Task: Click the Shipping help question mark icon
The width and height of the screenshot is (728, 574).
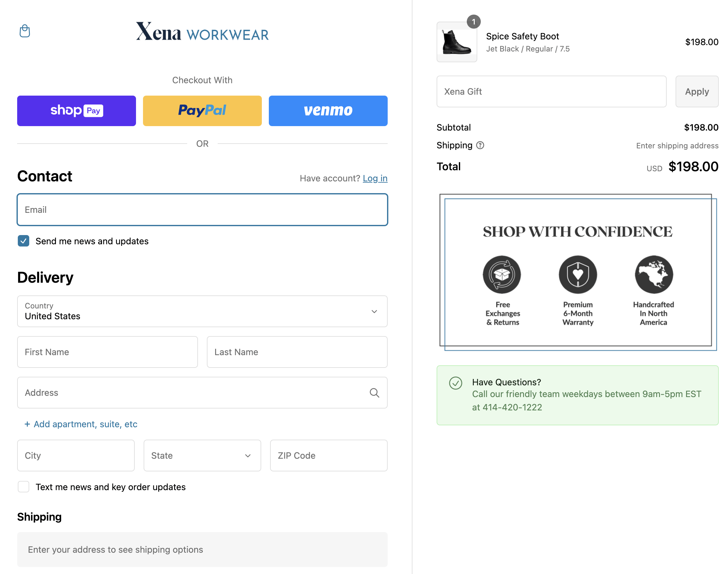Action: (x=480, y=145)
